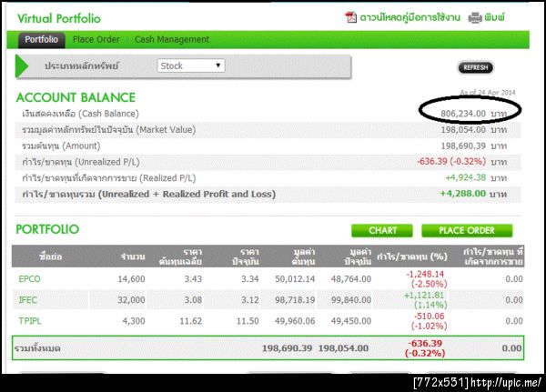Click the TPIPL average cost 11.62
546x392 pixels.
(x=191, y=321)
